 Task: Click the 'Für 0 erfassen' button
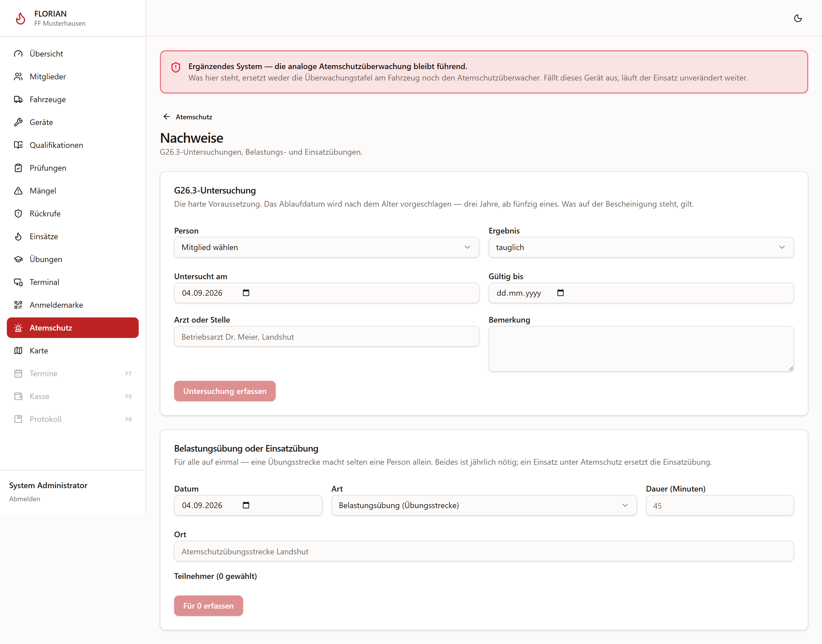tap(208, 605)
